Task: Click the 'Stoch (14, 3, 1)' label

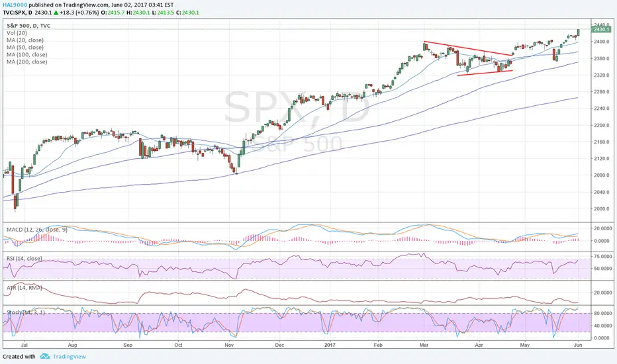Action: [26, 312]
